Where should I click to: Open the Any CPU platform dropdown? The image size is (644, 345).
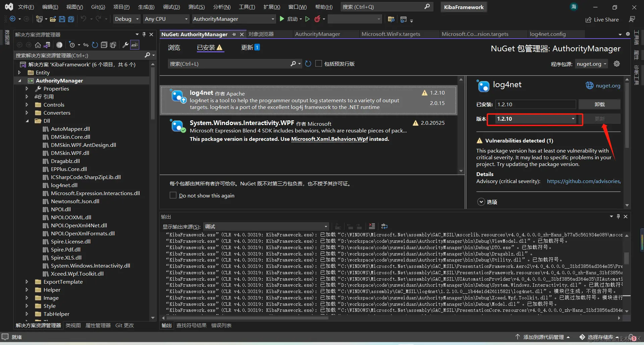point(166,19)
